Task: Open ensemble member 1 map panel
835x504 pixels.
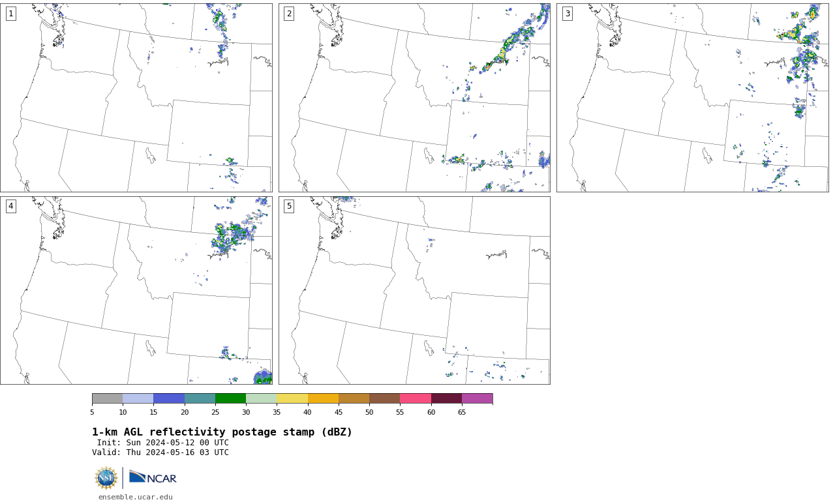Action: [136, 98]
